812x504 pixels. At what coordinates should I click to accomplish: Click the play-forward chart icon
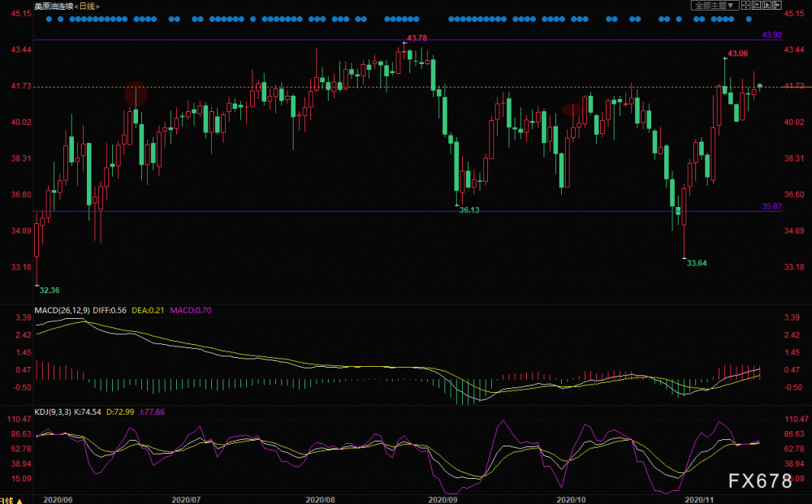pos(767,5)
